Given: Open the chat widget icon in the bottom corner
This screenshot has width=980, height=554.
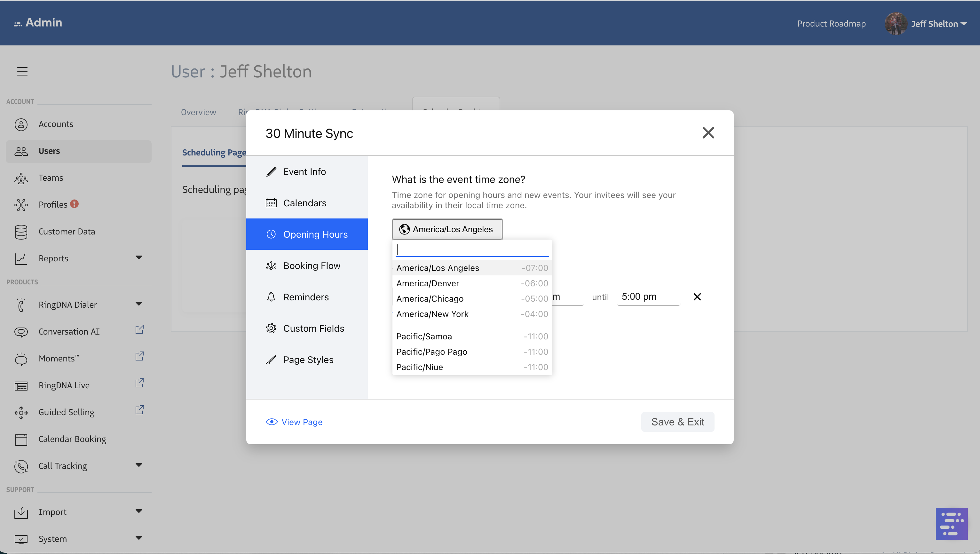Looking at the screenshot, I should click(951, 524).
